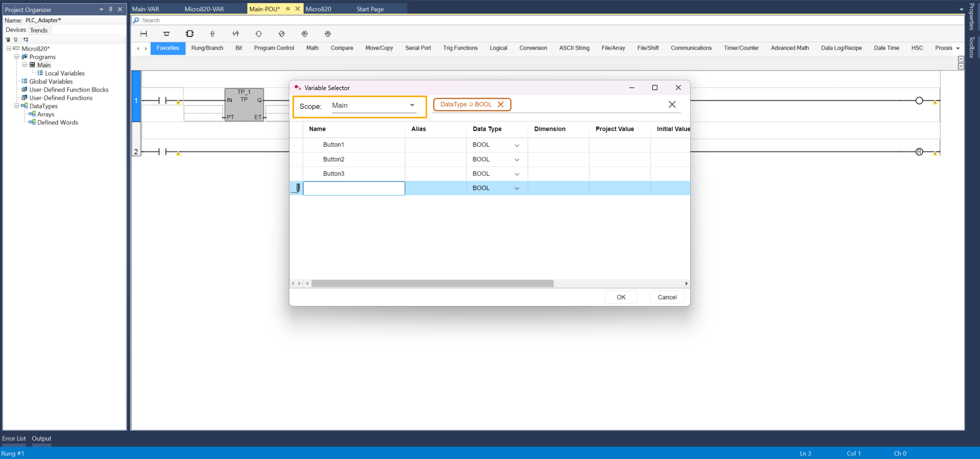Select the Direct Contact instruction icon
Image resolution: width=980 pixels, height=459 pixels.
[213, 34]
